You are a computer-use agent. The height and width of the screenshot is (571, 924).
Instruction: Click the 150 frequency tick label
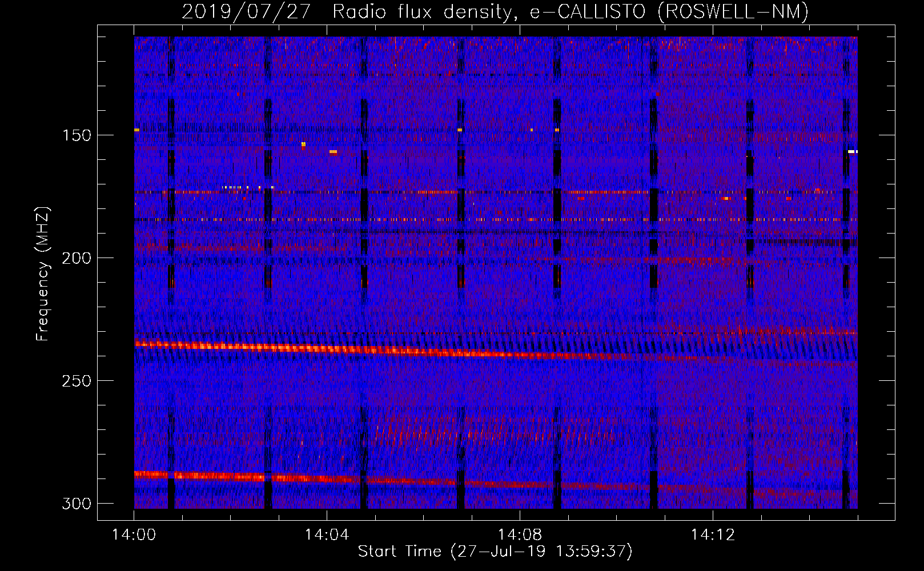[x=76, y=135]
